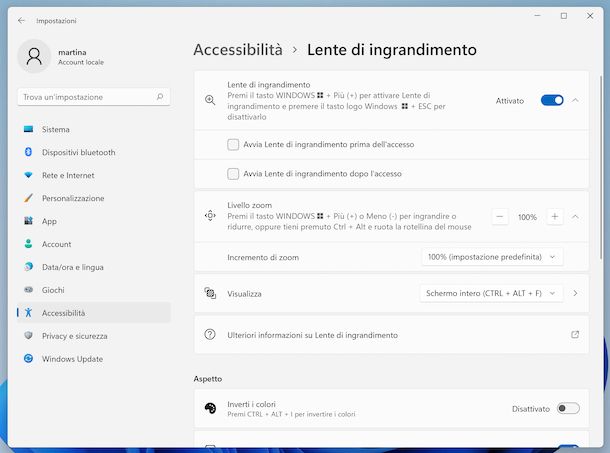Turn off the Lente di ingrandimento toggle

click(x=552, y=100)
